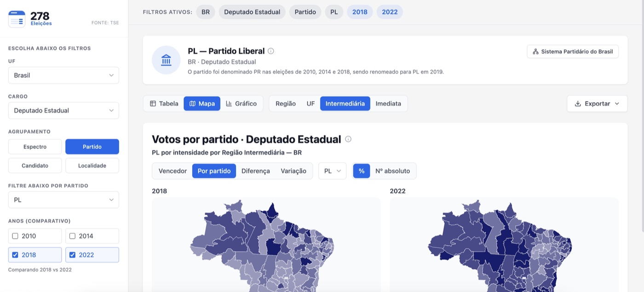The height and width of the screenshot is (292, 644).
Task: Select Localidade grouping
Action: [x=92, y=165]
